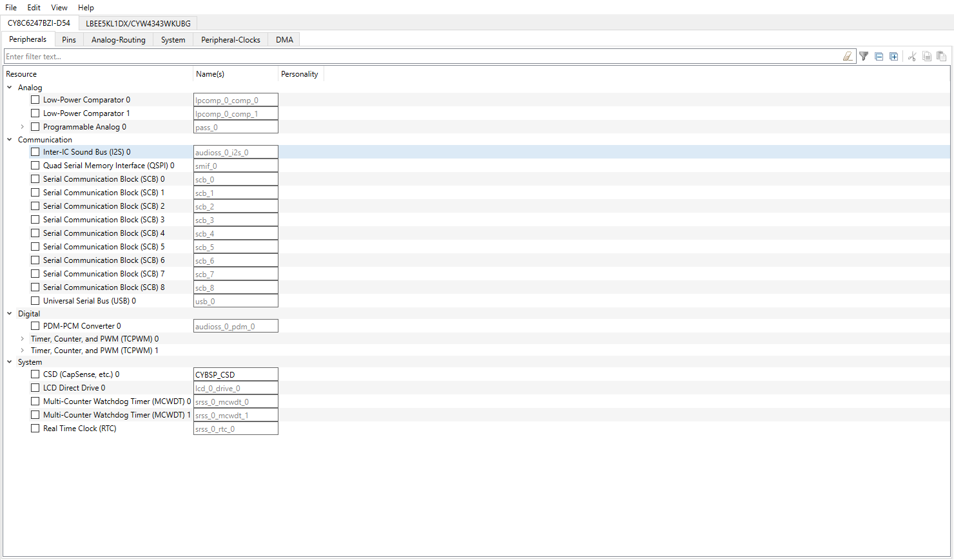Click the CYBSP_CSD name field
Viewport: 954px width, 560px height.
pos(236,374)
